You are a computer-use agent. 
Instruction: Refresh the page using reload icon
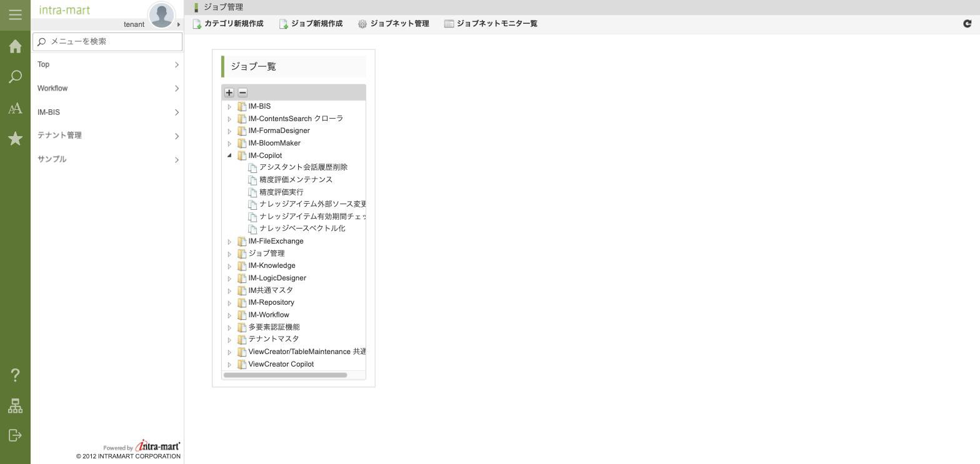pos(967,24)
